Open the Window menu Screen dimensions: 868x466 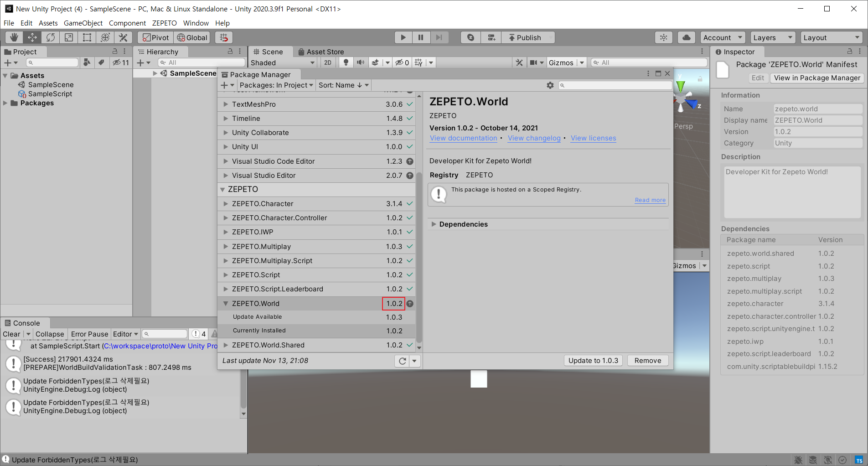pos(196,23)
